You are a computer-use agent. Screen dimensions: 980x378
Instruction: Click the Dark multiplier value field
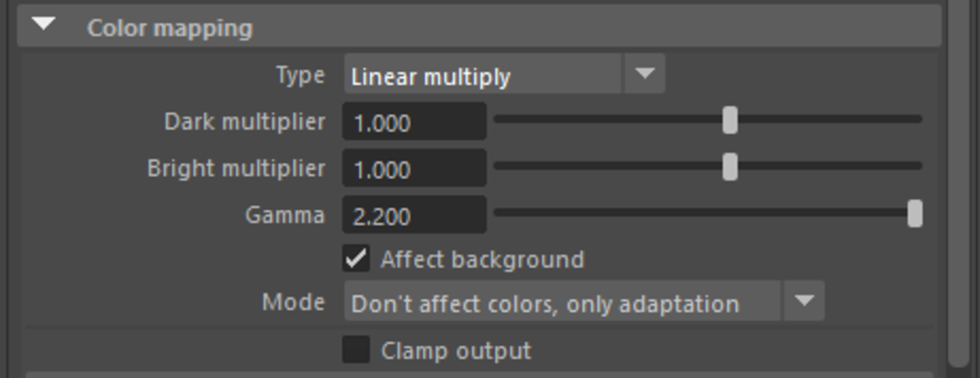pyautogui.click(x=414, y=121)
